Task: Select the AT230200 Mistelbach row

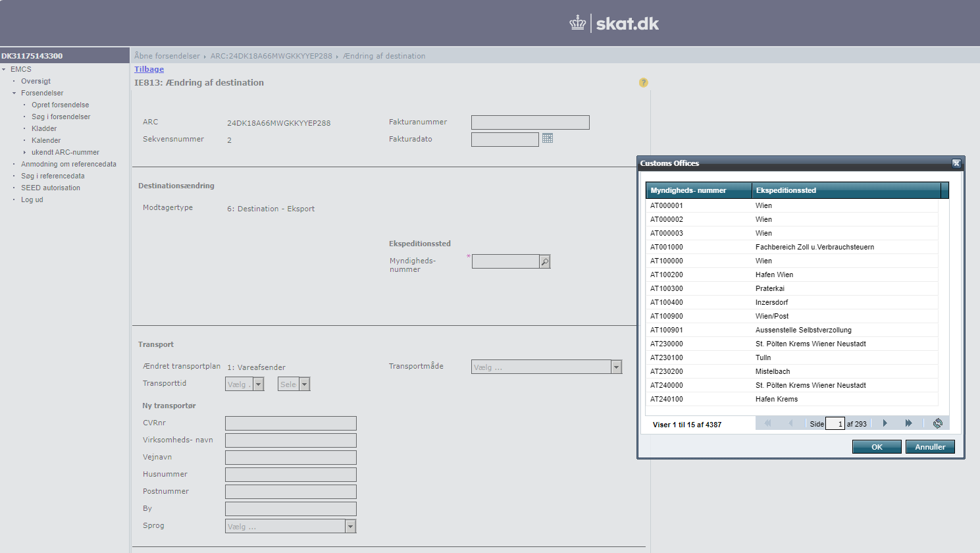Action: click(x=792, y=371)
